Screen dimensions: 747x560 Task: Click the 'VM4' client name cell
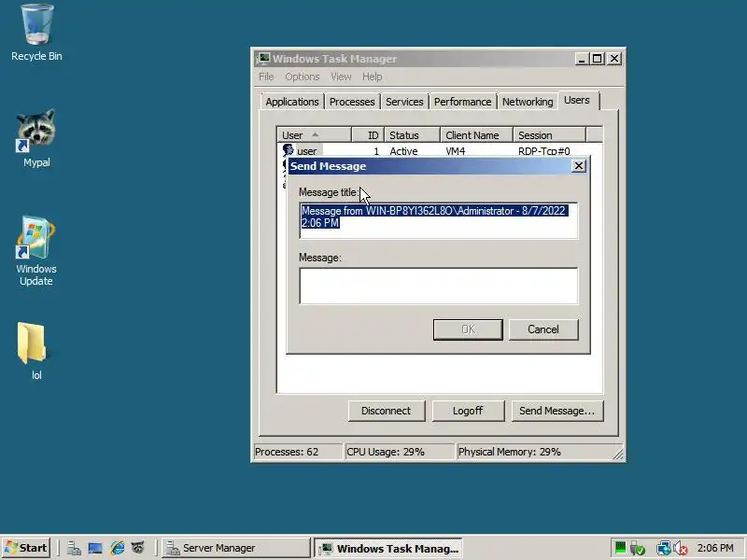pyautogui.click(x=456, y=151)
